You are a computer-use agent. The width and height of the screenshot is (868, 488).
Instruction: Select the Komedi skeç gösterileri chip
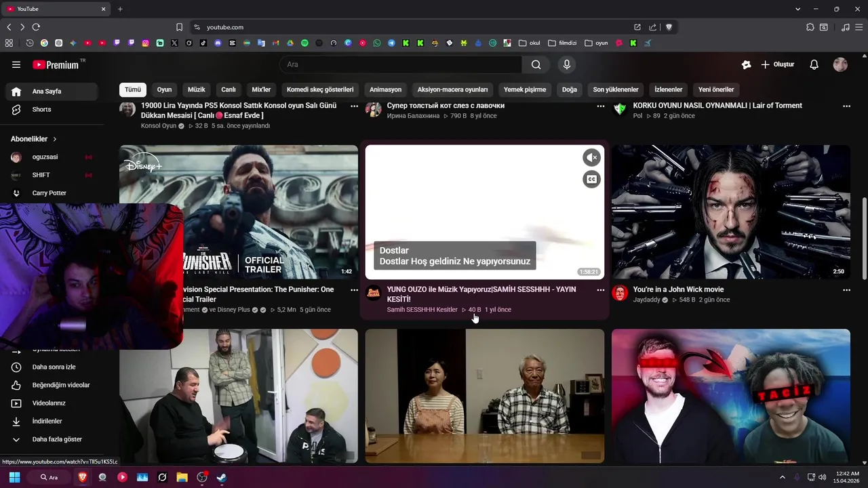click(x=320, y=89)
